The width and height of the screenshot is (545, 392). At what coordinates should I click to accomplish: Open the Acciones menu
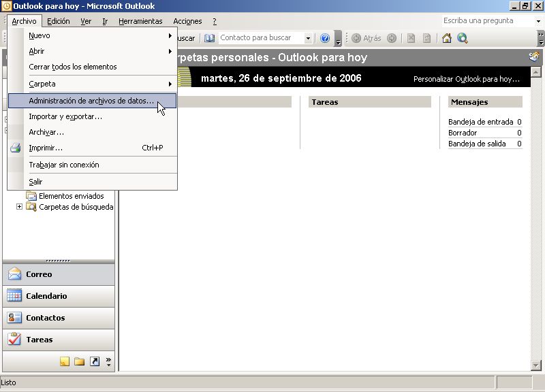(x=187, y=21)
